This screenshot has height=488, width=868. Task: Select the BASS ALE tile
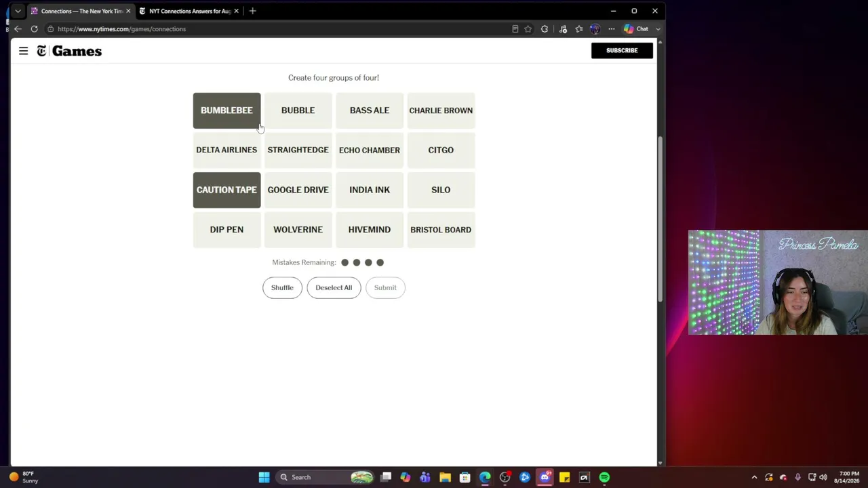370,110
